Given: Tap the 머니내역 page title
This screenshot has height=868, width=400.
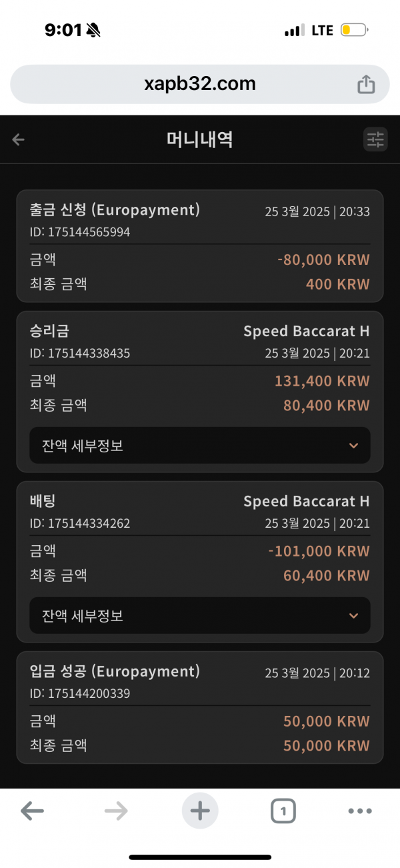Looking at the screenshot, I should 199,139.
